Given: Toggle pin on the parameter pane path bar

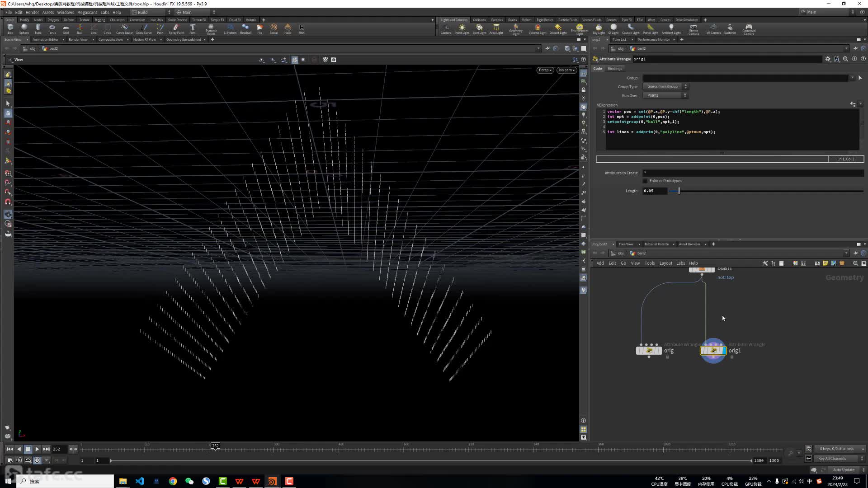Looking at the screenshot, I should (x=856, y=48).
